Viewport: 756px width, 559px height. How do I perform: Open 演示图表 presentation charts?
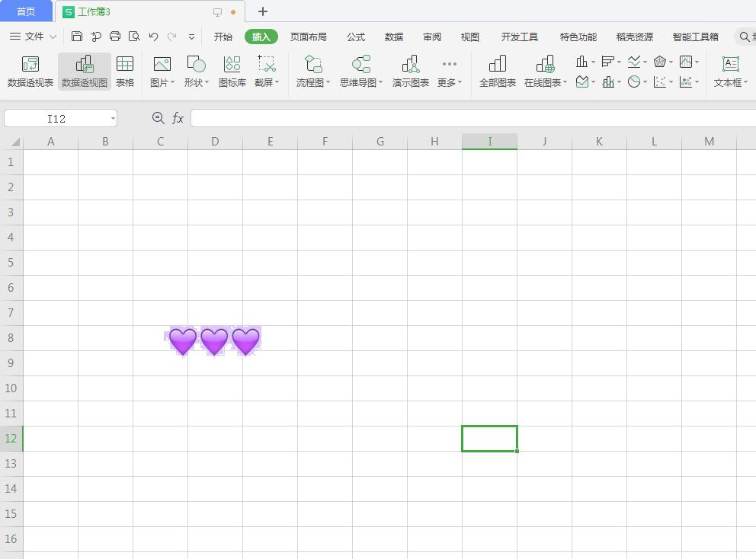410,72
